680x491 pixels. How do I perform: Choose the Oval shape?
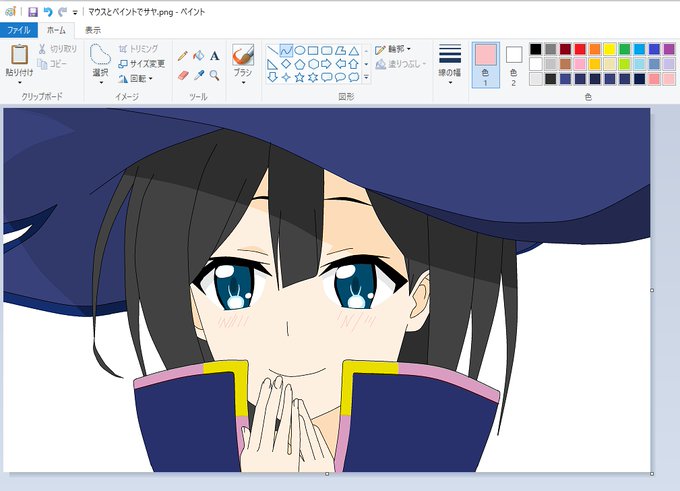300,51
